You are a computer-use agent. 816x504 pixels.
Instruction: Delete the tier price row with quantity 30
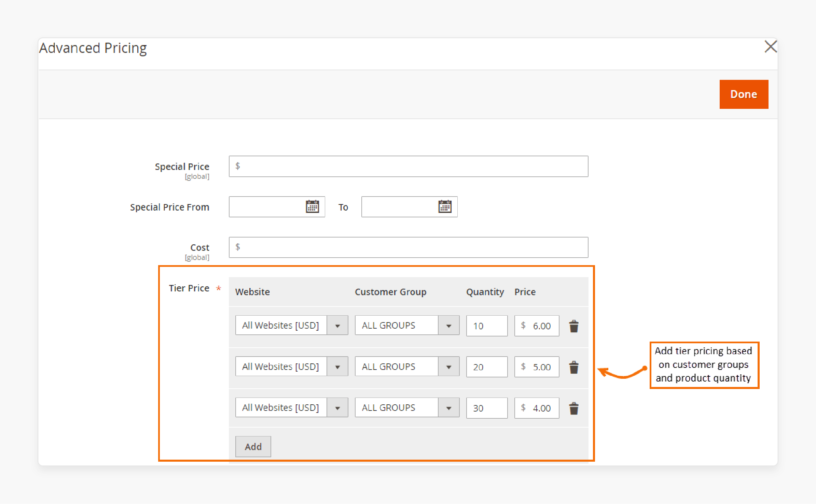pos(574,408)
